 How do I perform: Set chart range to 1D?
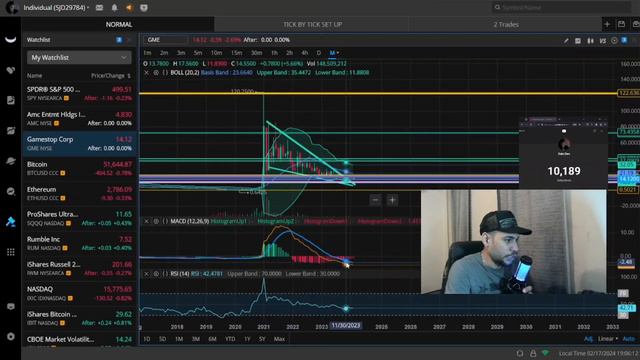(x=147, y=339)
